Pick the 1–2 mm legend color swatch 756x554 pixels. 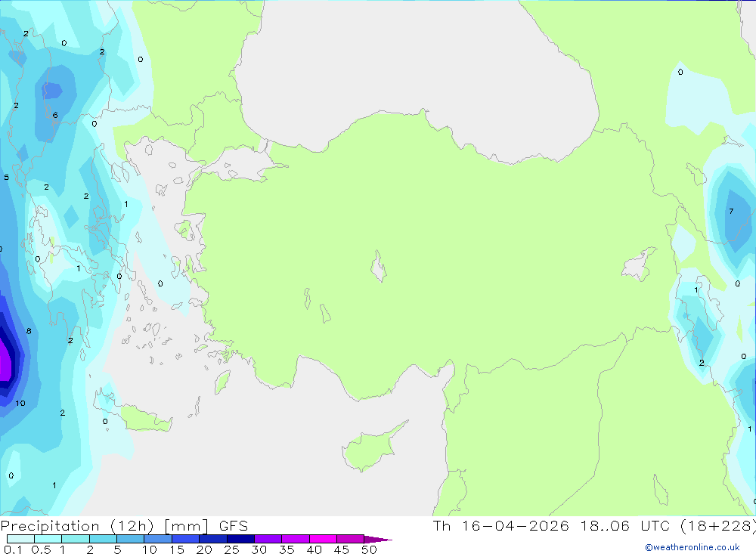pos(75,539)
